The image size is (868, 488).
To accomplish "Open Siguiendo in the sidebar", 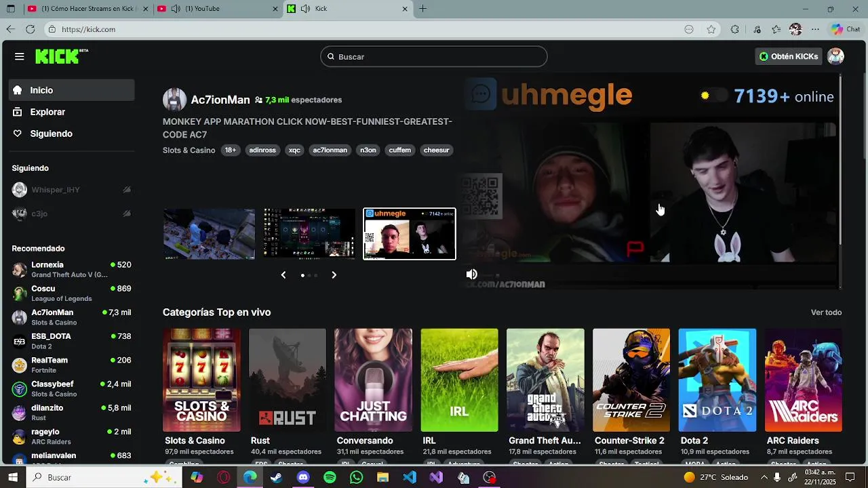I will click(x=71, y=134).
